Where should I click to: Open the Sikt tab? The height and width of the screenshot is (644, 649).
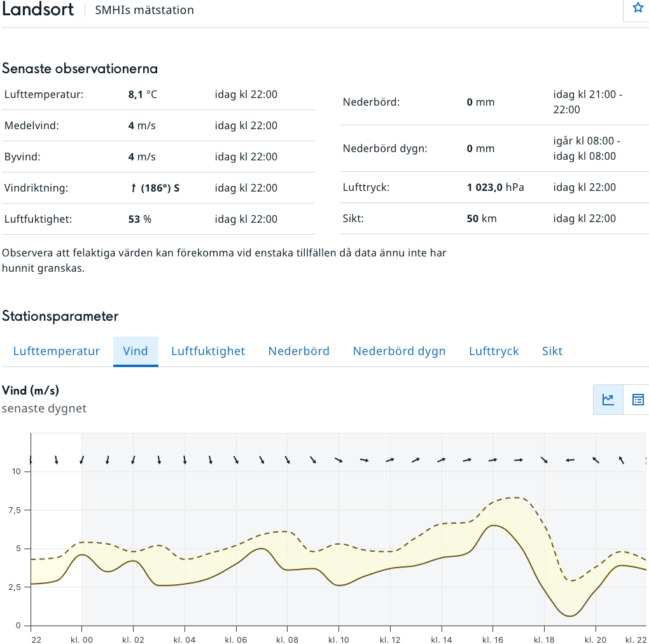click(x=552, y=351)
